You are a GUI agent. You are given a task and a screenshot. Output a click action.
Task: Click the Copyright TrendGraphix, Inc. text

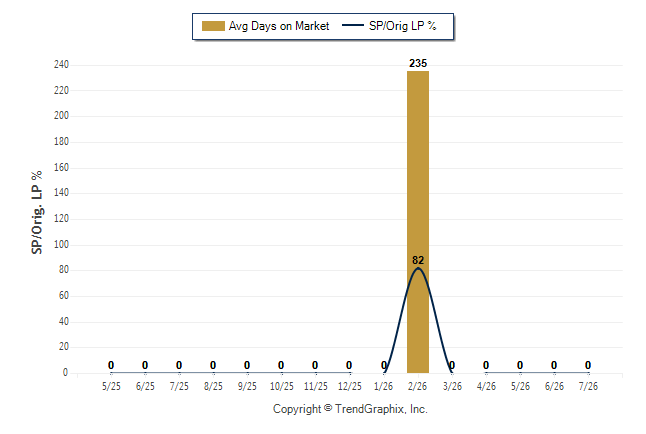click(x=350, y=409)
